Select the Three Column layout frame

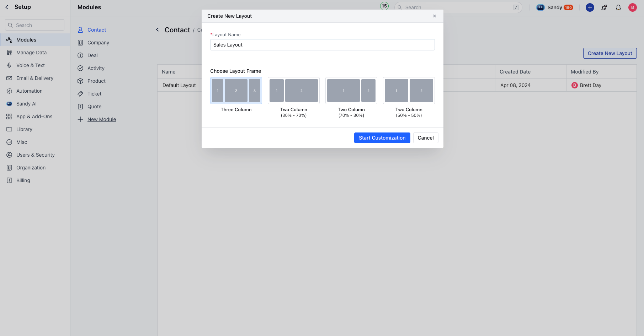pyautogui.click(x=236, y=90)
